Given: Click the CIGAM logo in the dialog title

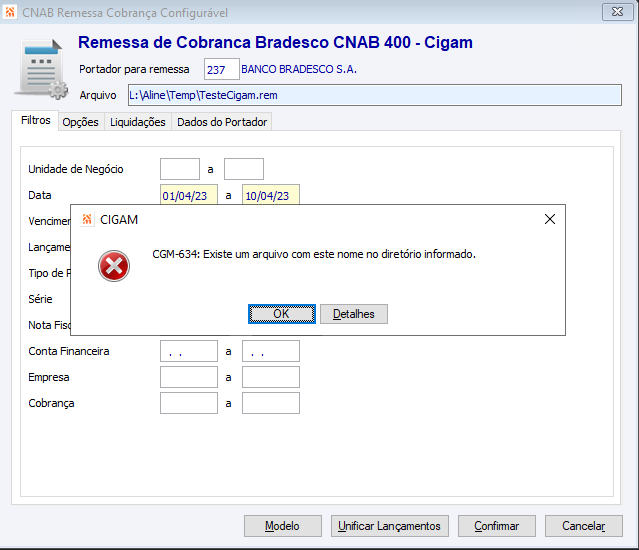Looking at the screenshot, I should click(x=87, y=220).
